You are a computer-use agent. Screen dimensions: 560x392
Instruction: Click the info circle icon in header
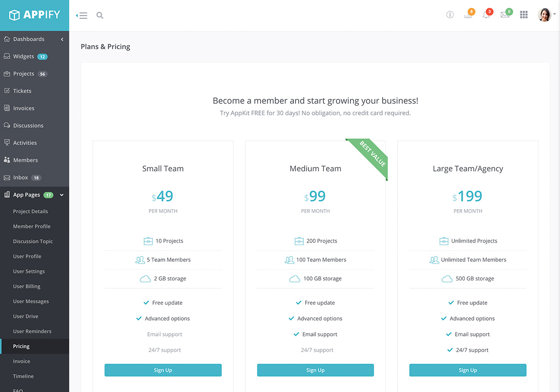(x=450, y=15)
